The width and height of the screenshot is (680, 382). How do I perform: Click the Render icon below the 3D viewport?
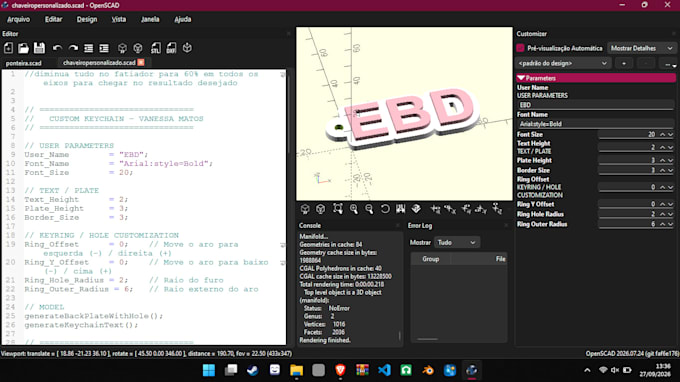pos(320,209)
